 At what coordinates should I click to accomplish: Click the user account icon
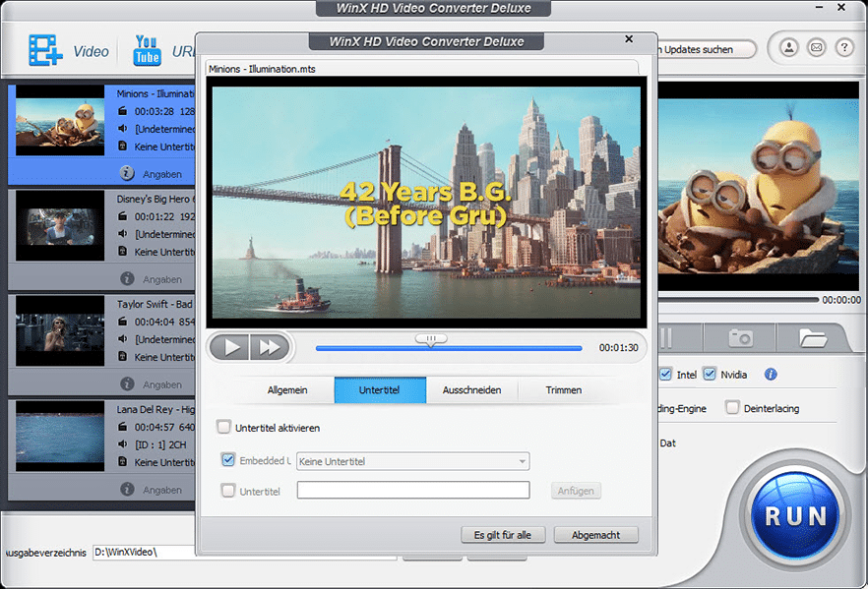[x=788, y=47]
